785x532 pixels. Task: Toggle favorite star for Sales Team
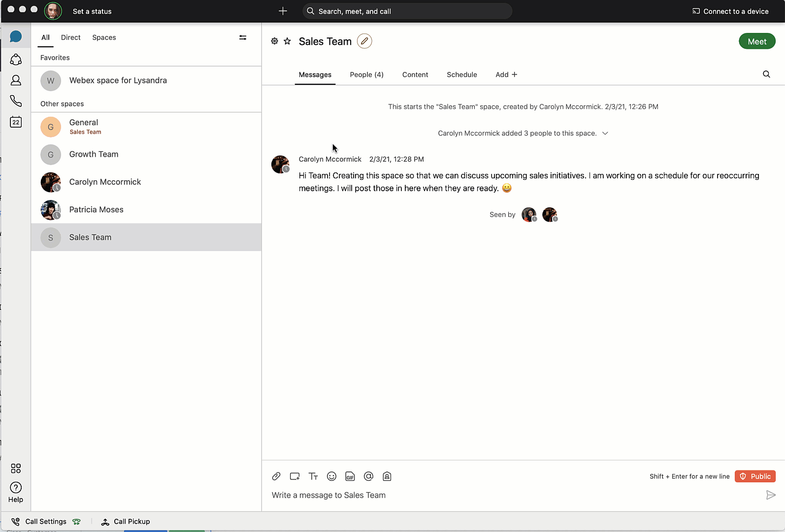pyautogui.click(x=288, y=41)
